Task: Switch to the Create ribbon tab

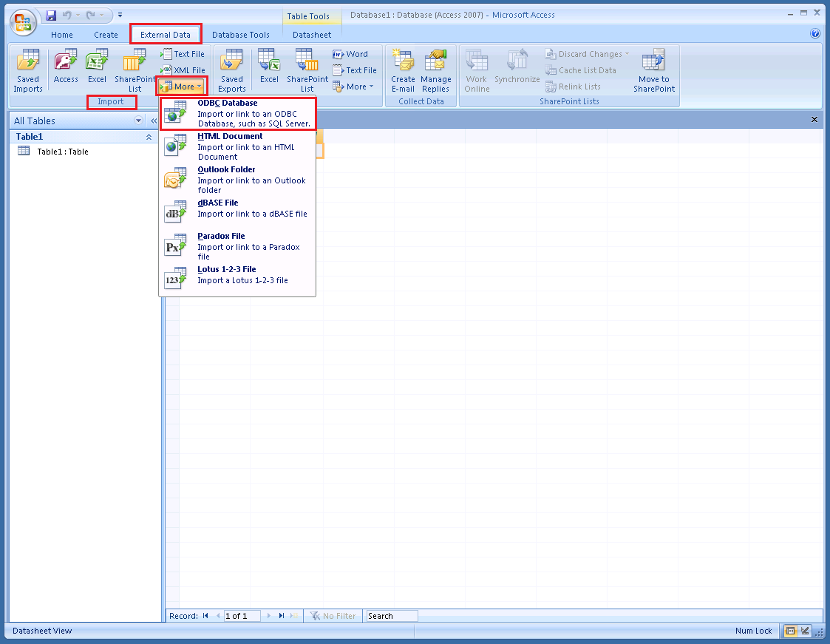Action: (106, 34)
